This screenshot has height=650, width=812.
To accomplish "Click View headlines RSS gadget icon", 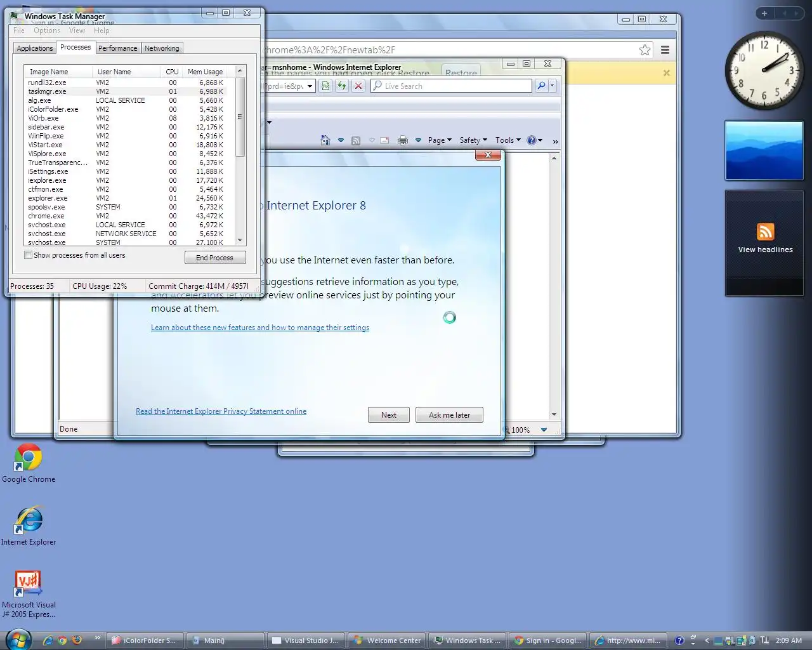I will [x=765, y=232].
